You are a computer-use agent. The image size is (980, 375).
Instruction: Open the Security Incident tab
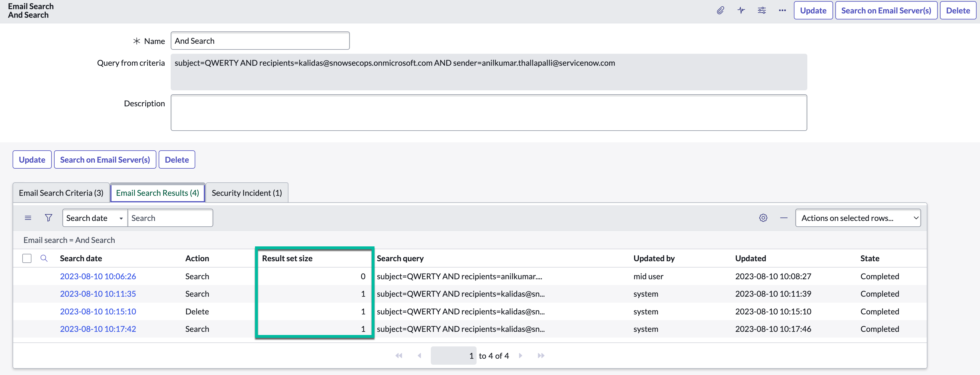[x=246, y=193]
